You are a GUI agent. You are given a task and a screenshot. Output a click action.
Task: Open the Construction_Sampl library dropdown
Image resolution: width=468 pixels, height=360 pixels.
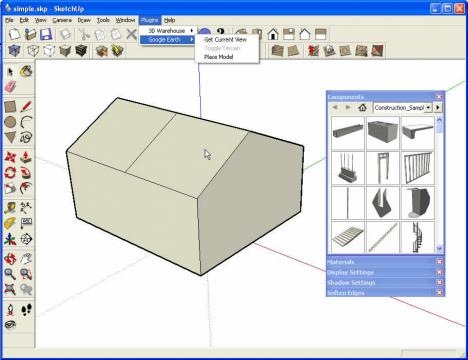coord(428,108)
